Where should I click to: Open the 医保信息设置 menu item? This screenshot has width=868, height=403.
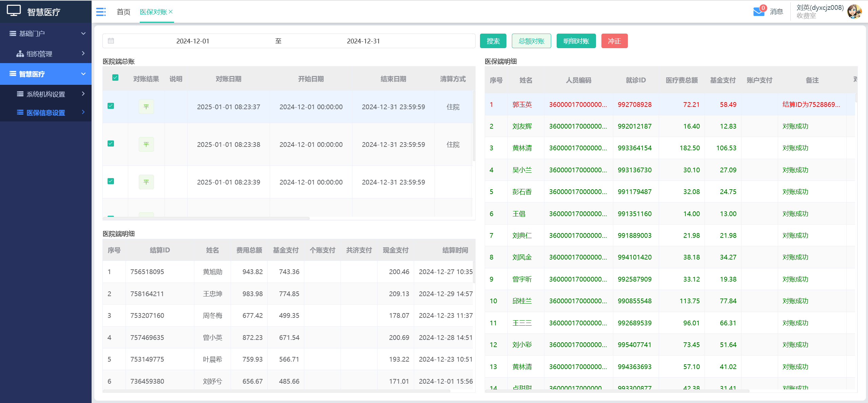(x=46, y=113)
